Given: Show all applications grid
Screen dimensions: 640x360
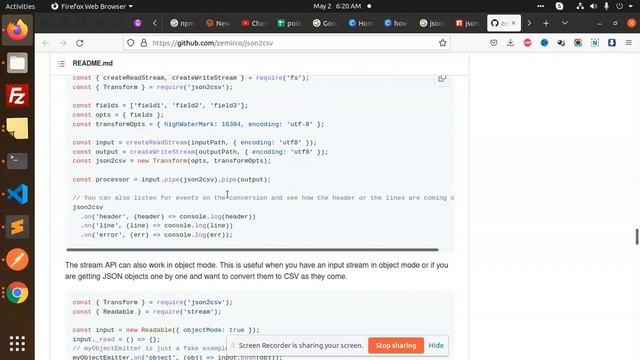Looking at the screenshot, I should coord(17,344).
